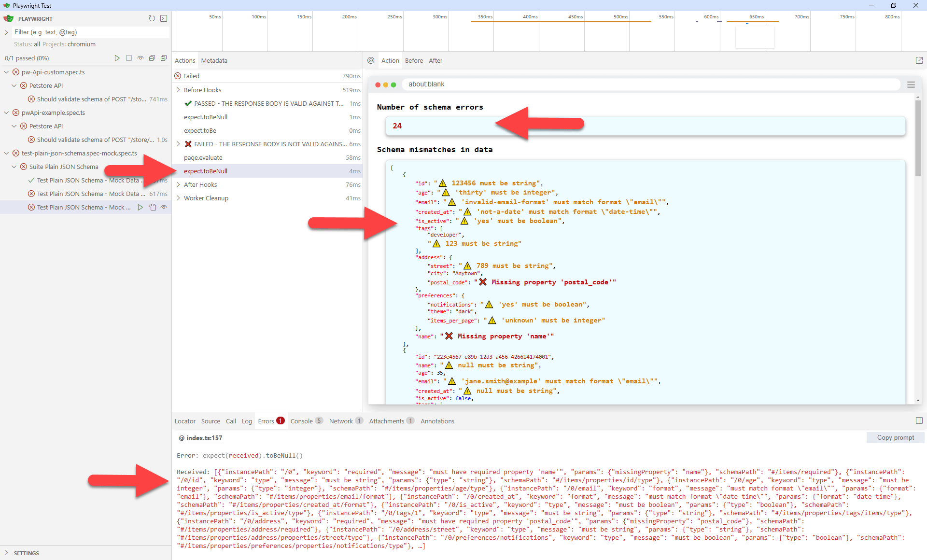Enable watch mode for all tests
927x560 pixels.
click(x=140, y=58)
